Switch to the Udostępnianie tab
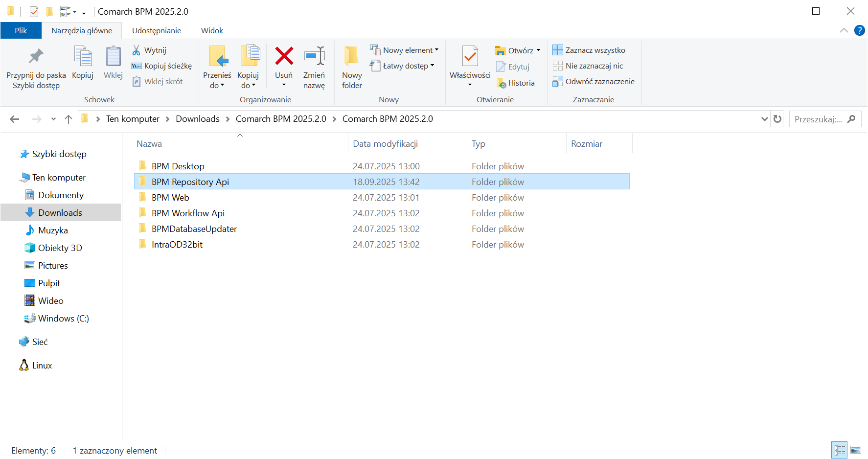The height and width of the screenshot is (459, 868). [x=157, y=30]
